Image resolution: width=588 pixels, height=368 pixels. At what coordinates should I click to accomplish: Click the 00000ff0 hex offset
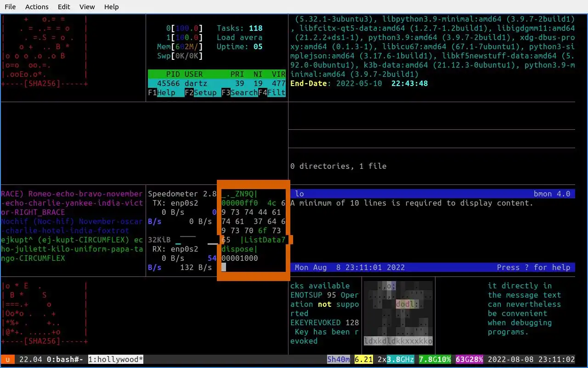point(240,203)
